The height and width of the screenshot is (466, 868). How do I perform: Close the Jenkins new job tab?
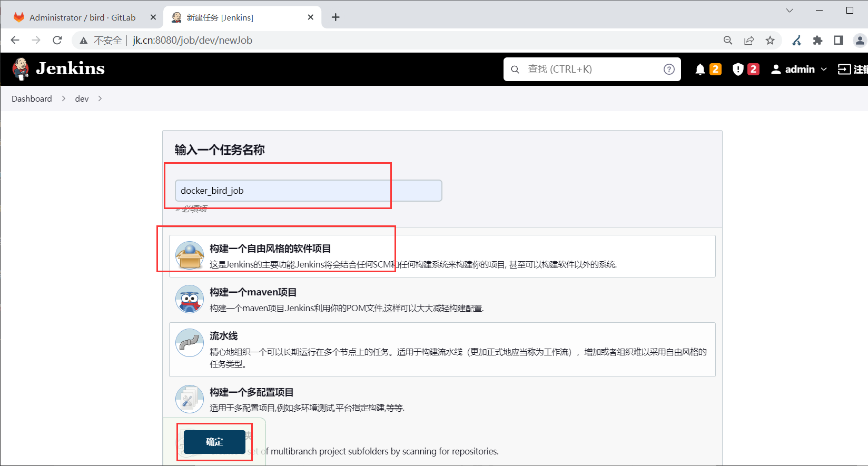tap(311, 17)
